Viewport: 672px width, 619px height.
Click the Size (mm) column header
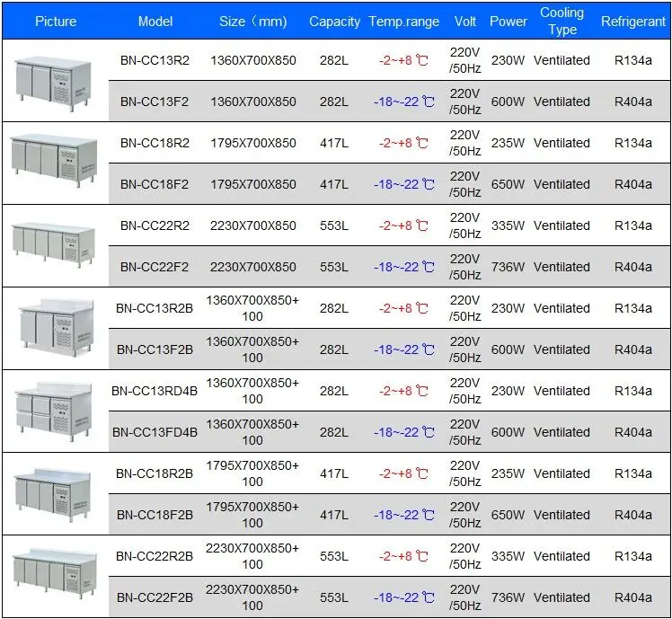pyautogui.click(x=252, y=22)
